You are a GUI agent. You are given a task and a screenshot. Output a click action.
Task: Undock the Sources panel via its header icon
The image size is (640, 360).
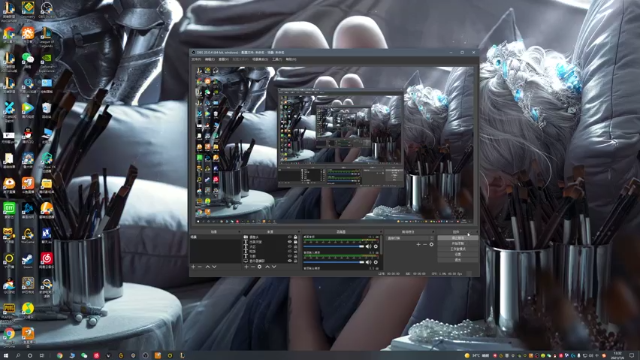299,231
